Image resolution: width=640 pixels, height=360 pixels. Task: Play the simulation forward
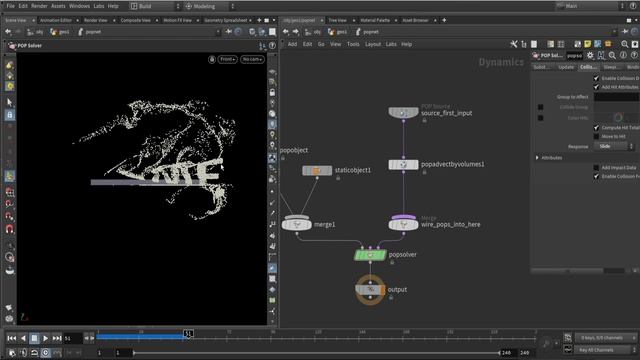[45, 338]
